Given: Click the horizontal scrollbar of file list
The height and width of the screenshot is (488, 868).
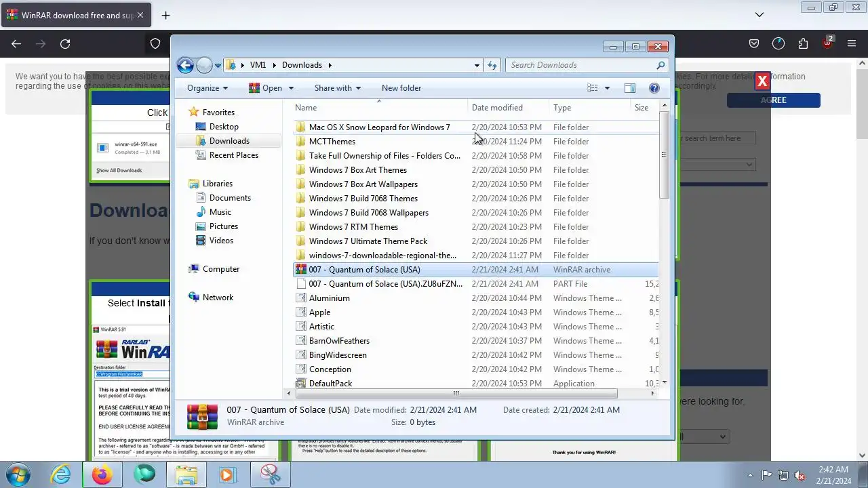Looking at the screenshot, I should 456,393.
